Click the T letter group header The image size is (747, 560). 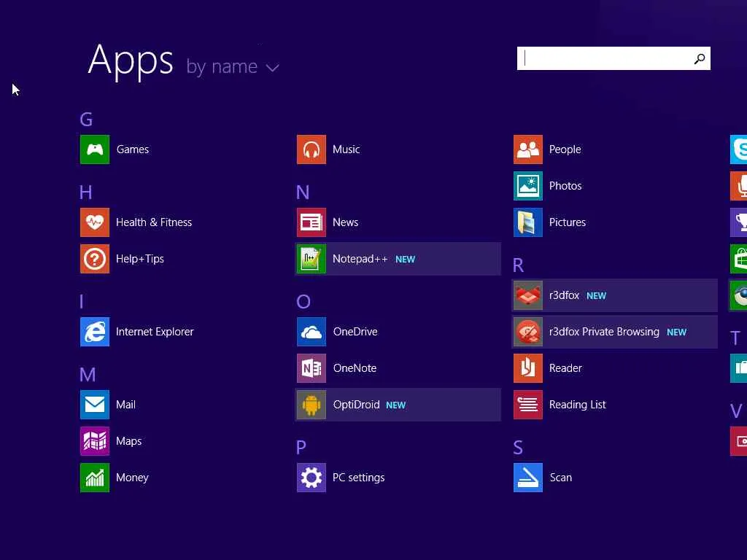pyautogui.click(x=735, y=338)
